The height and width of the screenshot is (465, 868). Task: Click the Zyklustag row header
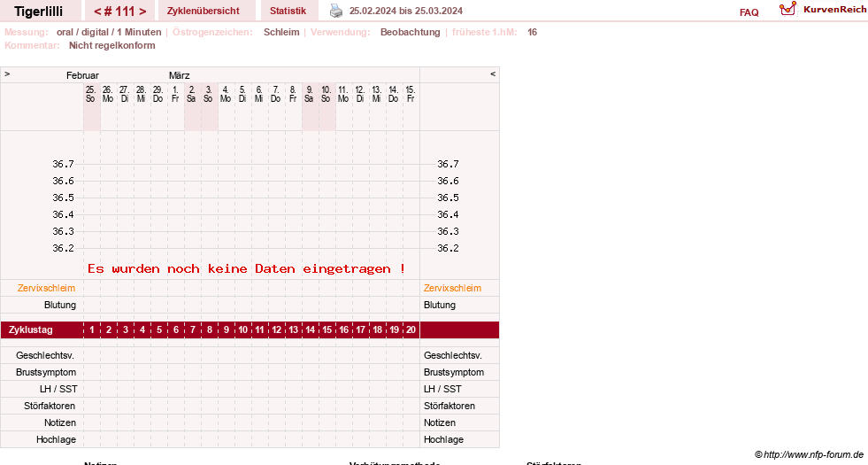(x=31, y=329)
